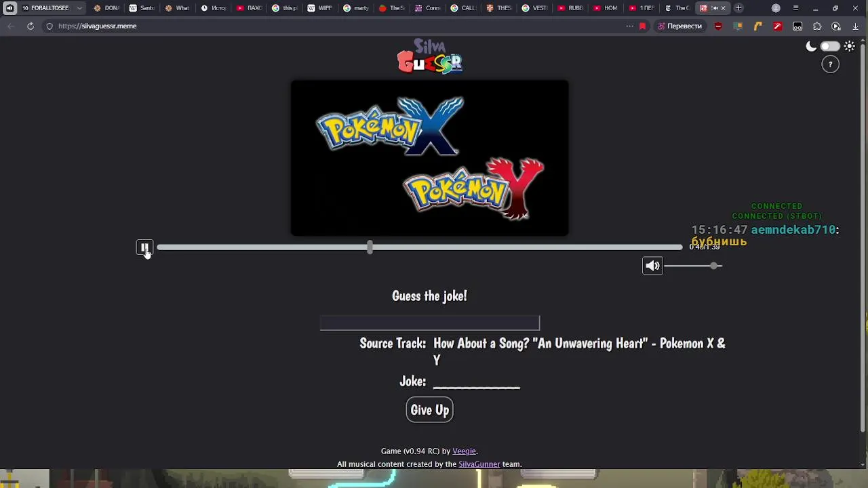Click the sun icon beside theme switch
Viewport: 868px width, 488px height.
pos(850,46)
